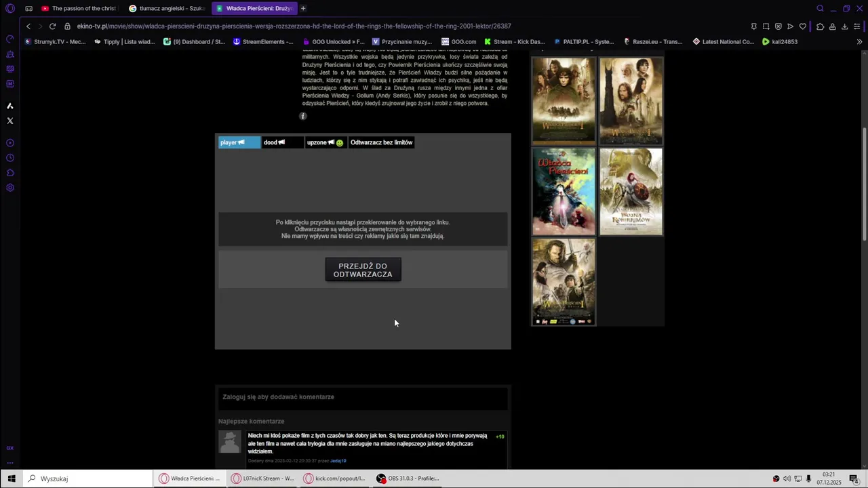Screen dimensions: 868x488
Task: Open the Windows Start button
Action: click(x=12, y=479)
